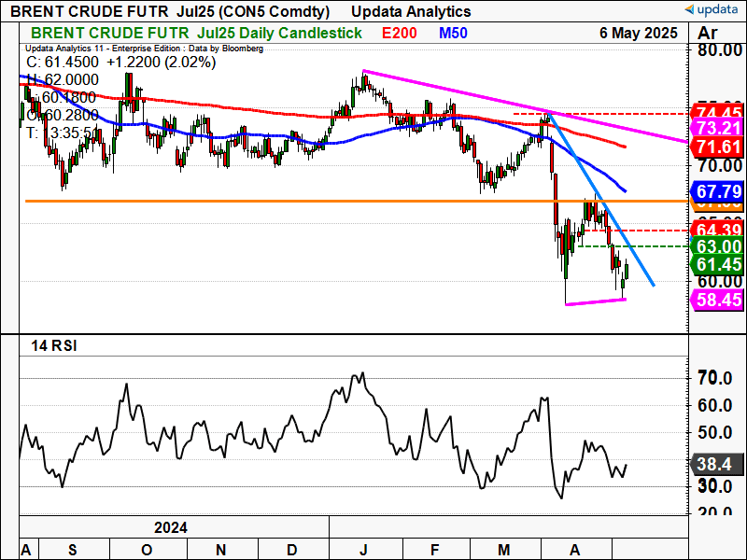Click the 14 RSI panel label
This screenshot has width=747, height=560.
point(54,345)
